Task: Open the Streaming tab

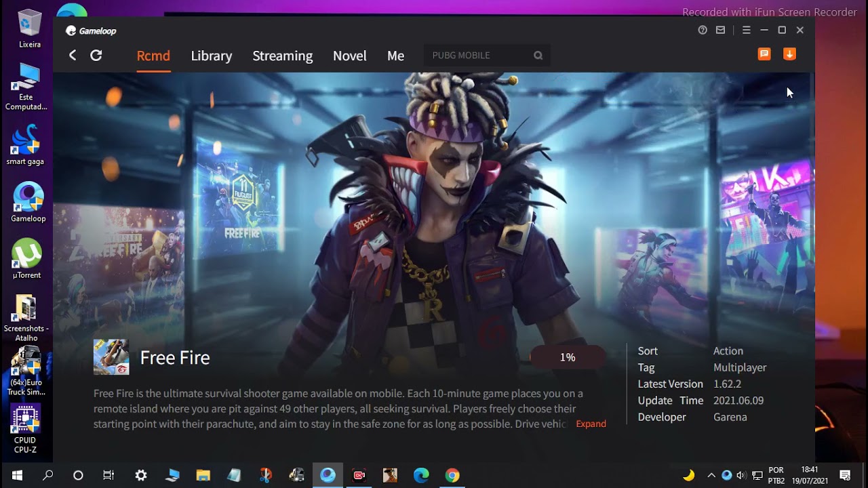Action: click(283, 56)
